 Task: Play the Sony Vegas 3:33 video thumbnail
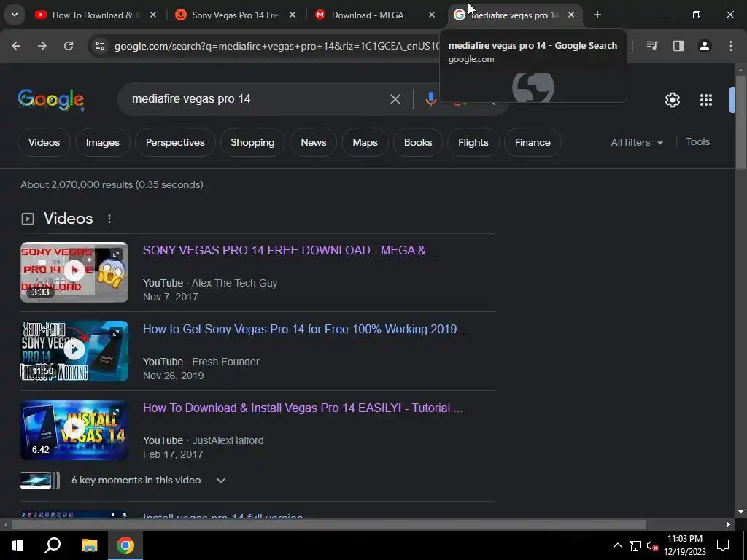coord(74,272)
